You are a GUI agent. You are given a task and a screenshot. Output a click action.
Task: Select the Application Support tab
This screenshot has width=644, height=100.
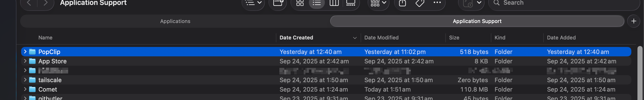pos(477,21)
